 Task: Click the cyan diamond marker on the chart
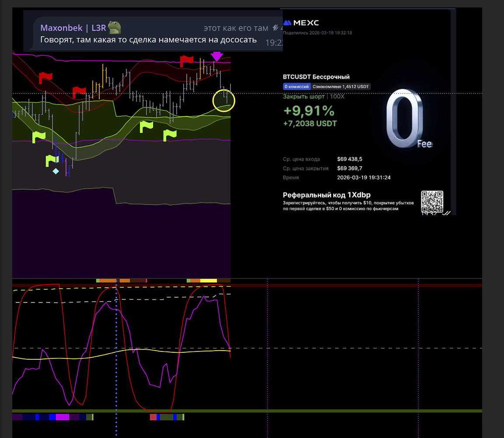point(56,171)
